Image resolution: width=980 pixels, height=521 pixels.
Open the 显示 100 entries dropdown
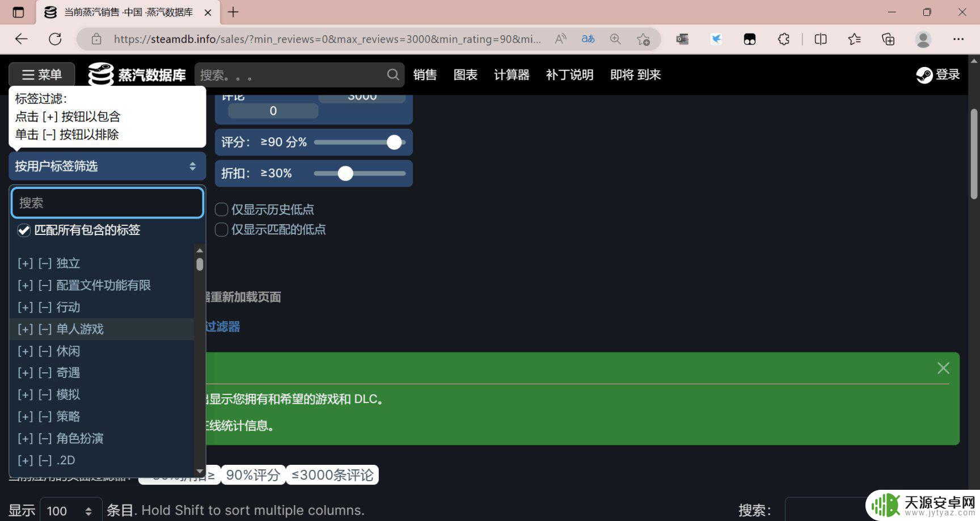click(71, 511)
